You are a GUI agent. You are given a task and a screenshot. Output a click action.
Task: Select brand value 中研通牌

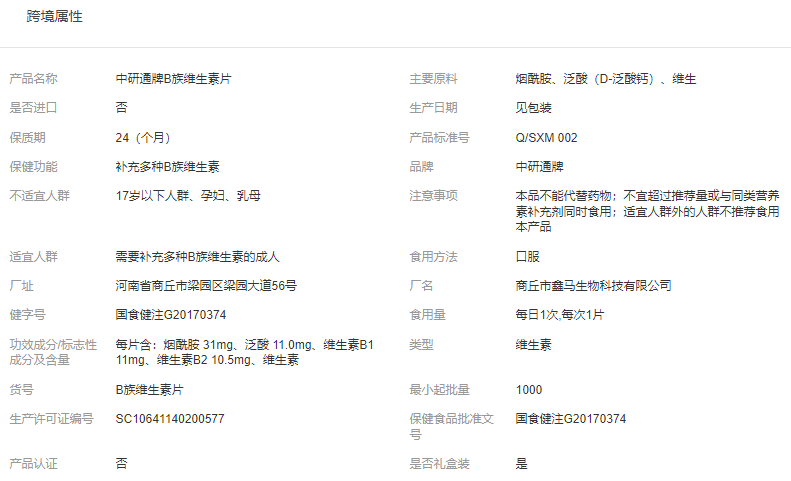[x=539, y=167]
